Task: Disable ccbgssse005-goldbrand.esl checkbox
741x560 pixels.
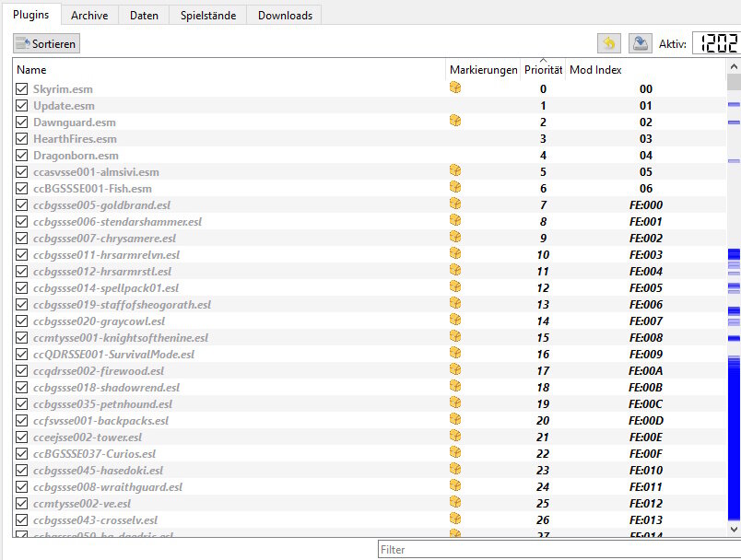Action: click(22, 204)
